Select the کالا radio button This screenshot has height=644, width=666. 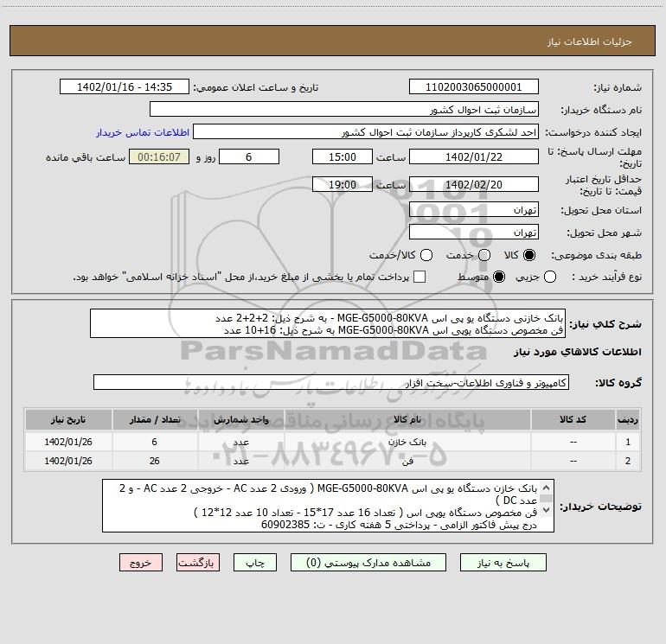coord(529,255)
